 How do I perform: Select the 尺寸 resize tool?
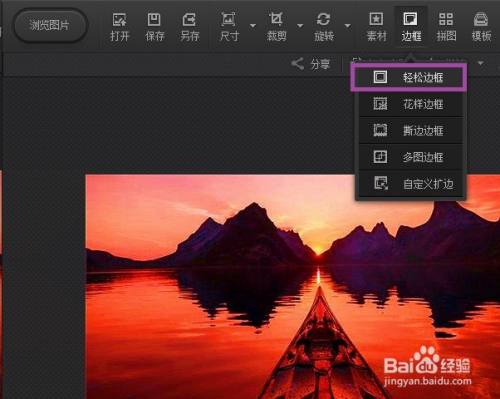(x=229, y=27)
